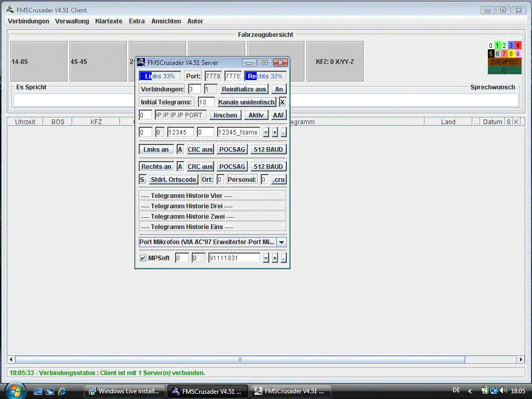The height and width of the screenshot is (399, 532).
Task: Click the green status 1 color swatch
Action: tap(497, 45)
